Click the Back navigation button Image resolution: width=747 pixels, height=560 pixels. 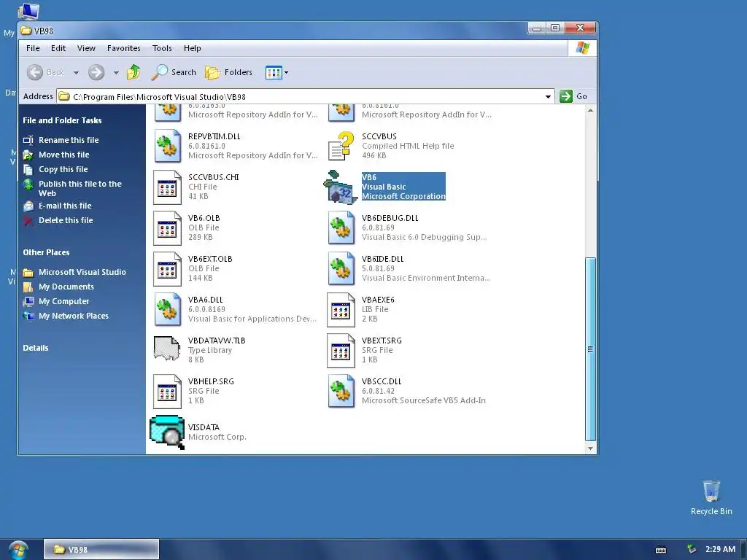[46, 72]
